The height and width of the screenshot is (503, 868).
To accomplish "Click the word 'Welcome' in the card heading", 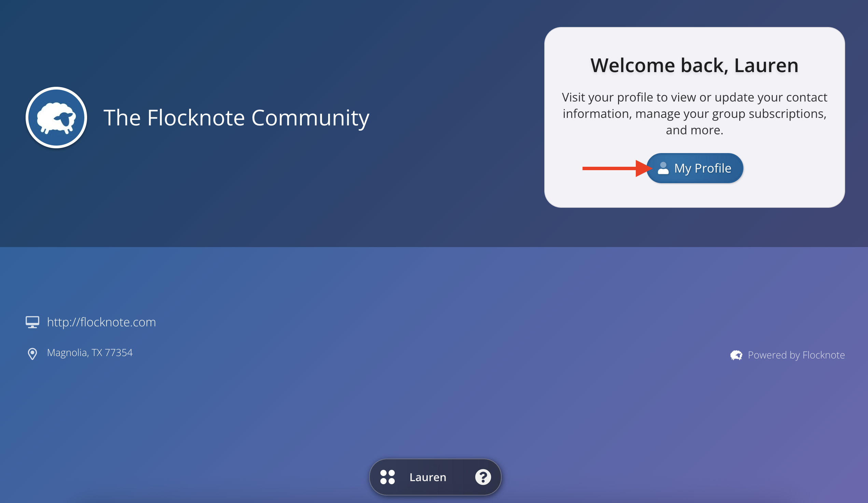I will click(632, 65).
